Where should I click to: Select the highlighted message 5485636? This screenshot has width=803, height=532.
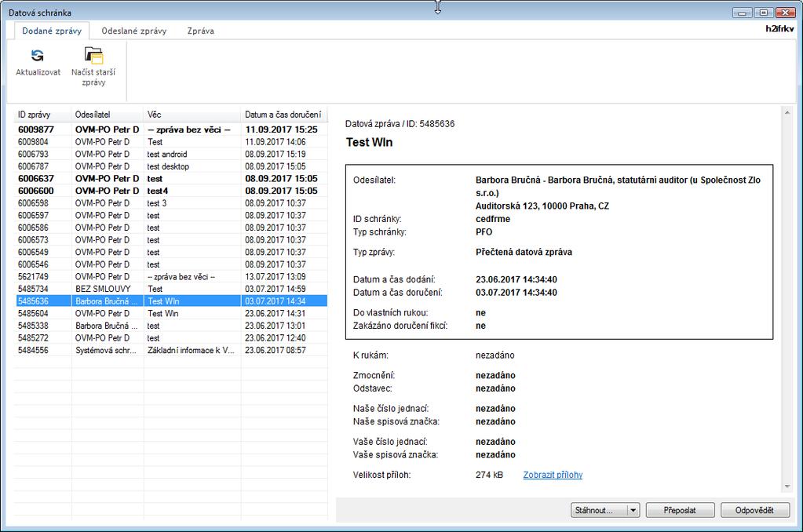click(171, 301)
